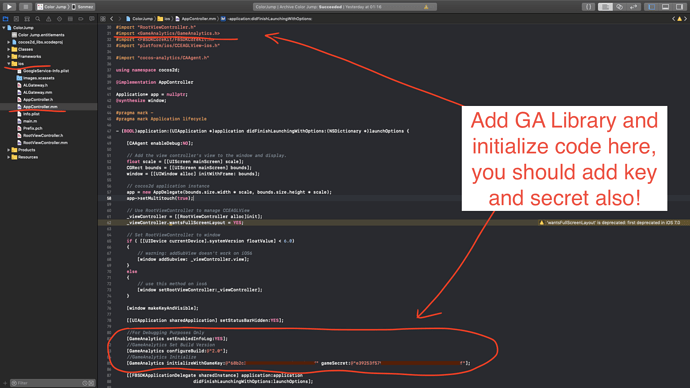Open the Test navigator (diamond icon)
This screenshot has width=690, height=388.
[x=59, y=19]
